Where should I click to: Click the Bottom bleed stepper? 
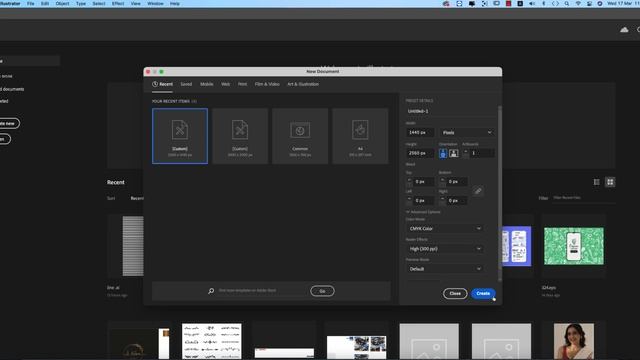tap(442, 181)
